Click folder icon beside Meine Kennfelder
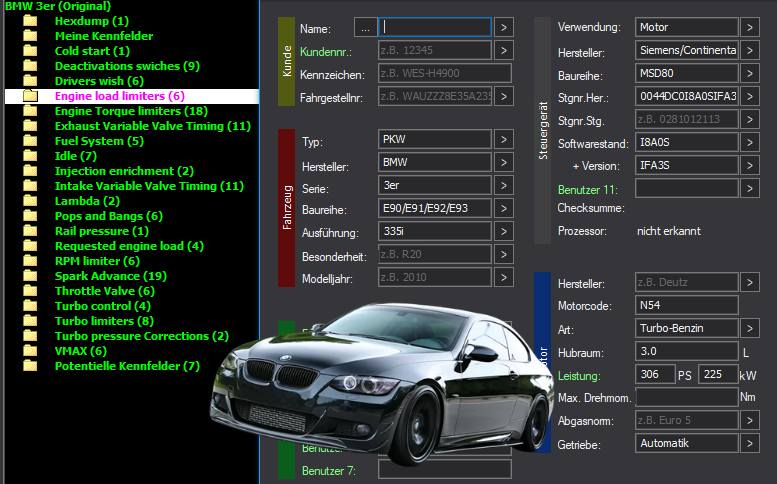777x484 pixels. tap(30, 36)
